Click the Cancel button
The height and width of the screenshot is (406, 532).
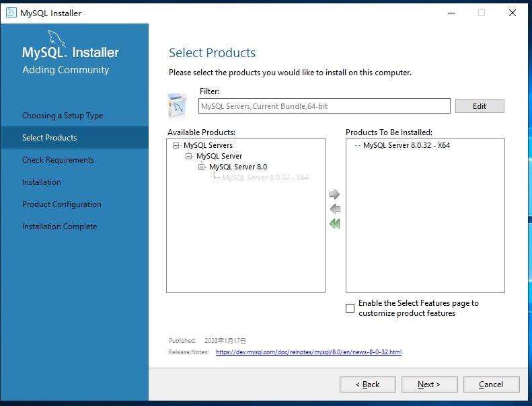point(491,384)
